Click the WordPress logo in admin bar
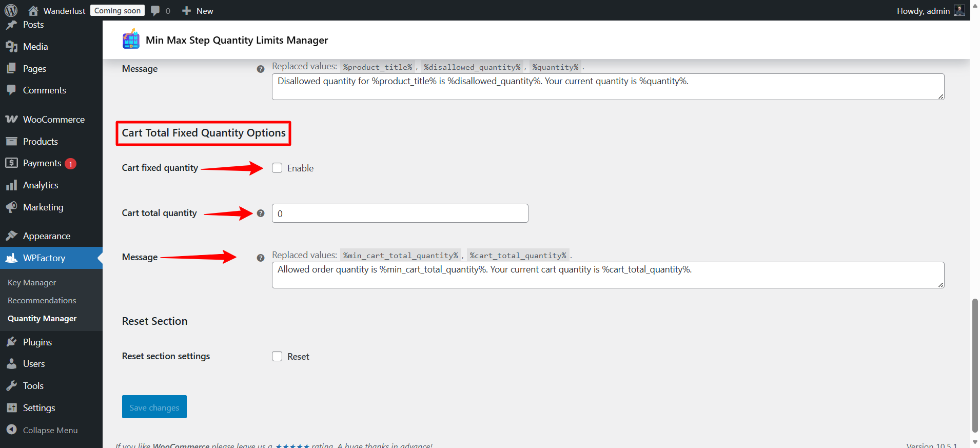 click(11, 10)
